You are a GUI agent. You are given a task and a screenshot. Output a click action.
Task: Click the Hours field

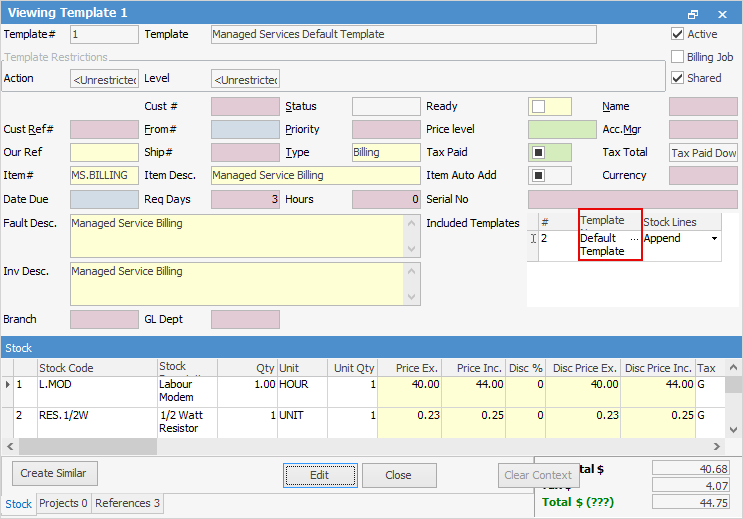[x=386, y=200]
